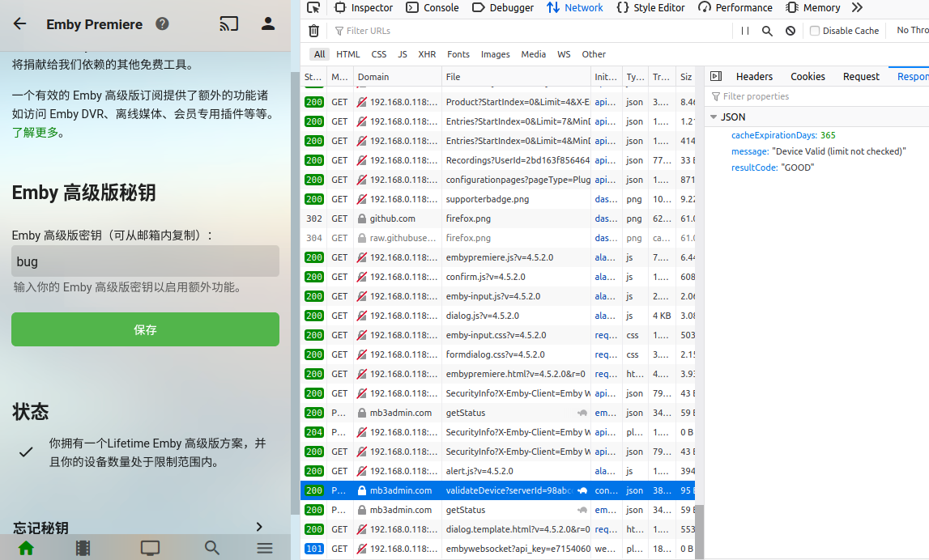The width and height of the screenshot is (929, 560).
Task: Enable the Disable Cache checkbox
Action: tap(815, 31)
